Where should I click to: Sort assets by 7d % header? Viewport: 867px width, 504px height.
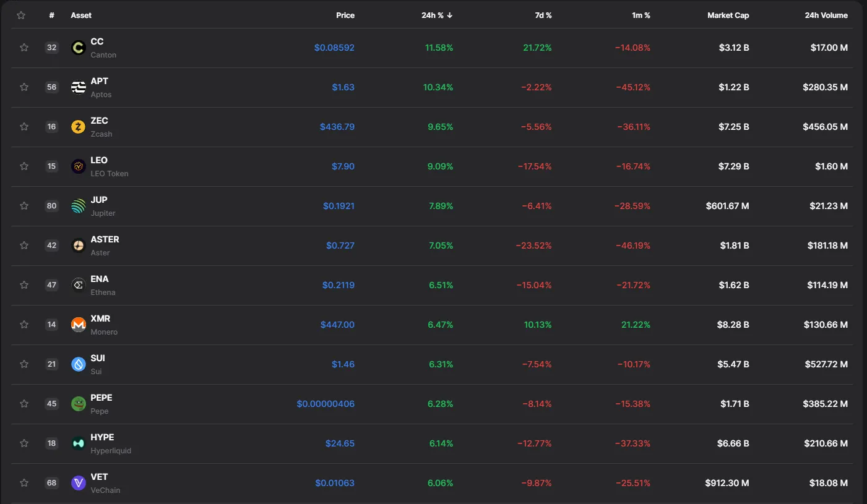[x=543, y=15]
